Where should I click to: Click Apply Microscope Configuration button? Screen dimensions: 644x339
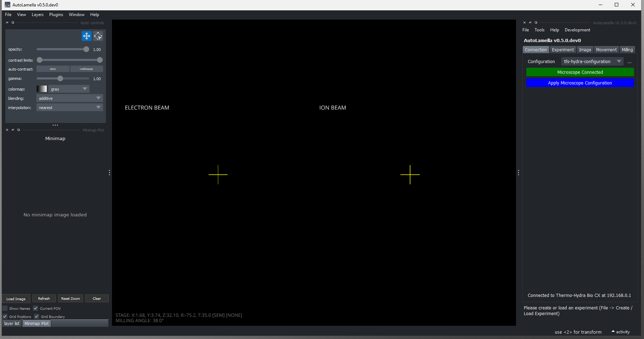pyautogui.click(x=580, y=83)
